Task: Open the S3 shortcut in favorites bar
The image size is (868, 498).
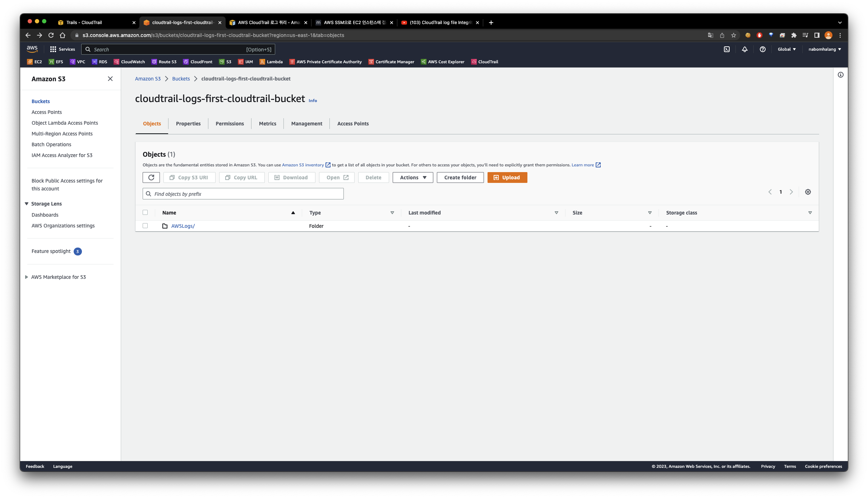Action: coord(225,62)
